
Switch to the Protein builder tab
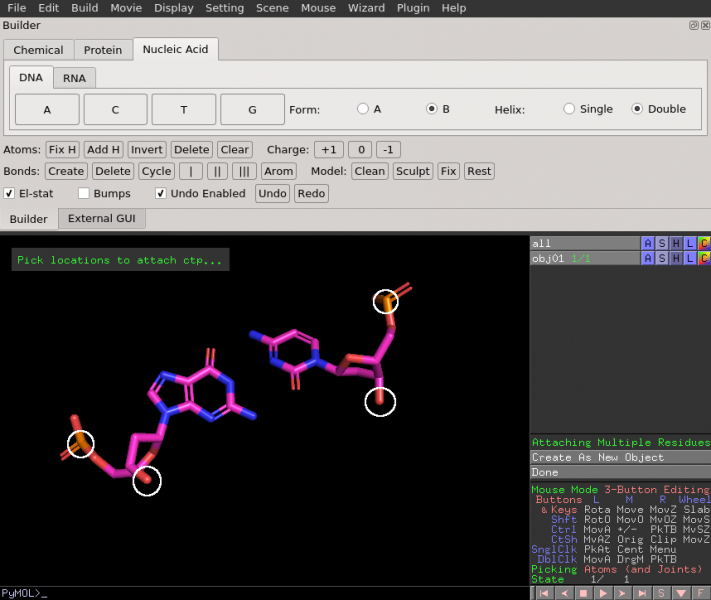[x=103, y=50]
